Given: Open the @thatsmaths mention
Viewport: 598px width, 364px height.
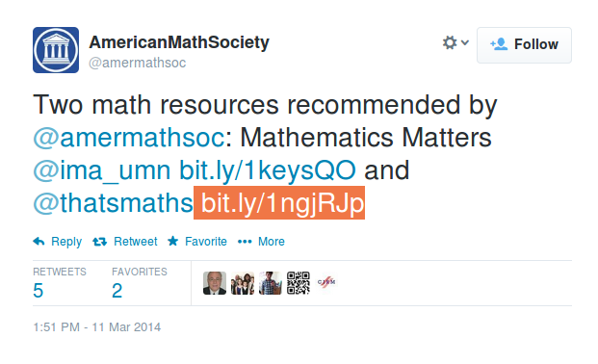Looking at the screenshot, I should click(114, 202).
